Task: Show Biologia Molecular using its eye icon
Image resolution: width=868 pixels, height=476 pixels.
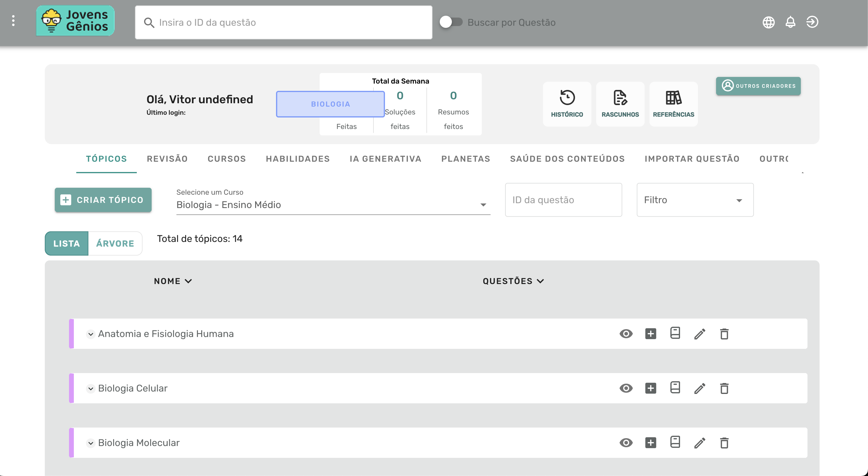Action: [626, 443]
